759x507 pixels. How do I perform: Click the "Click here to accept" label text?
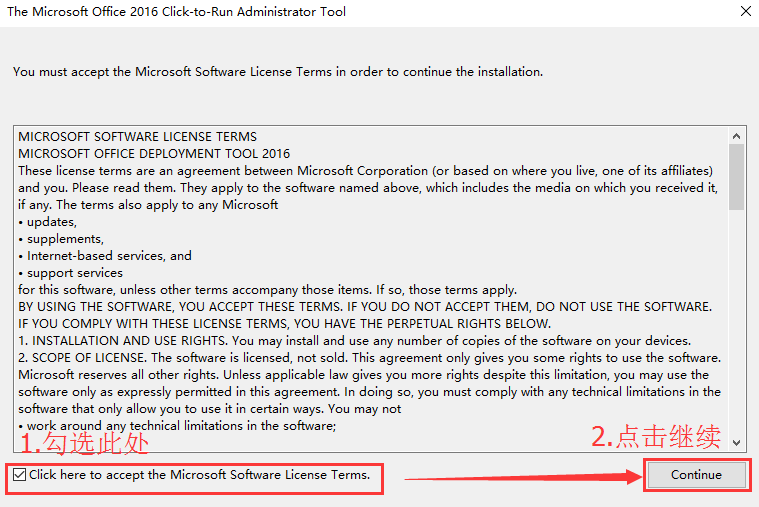[200, 475]
